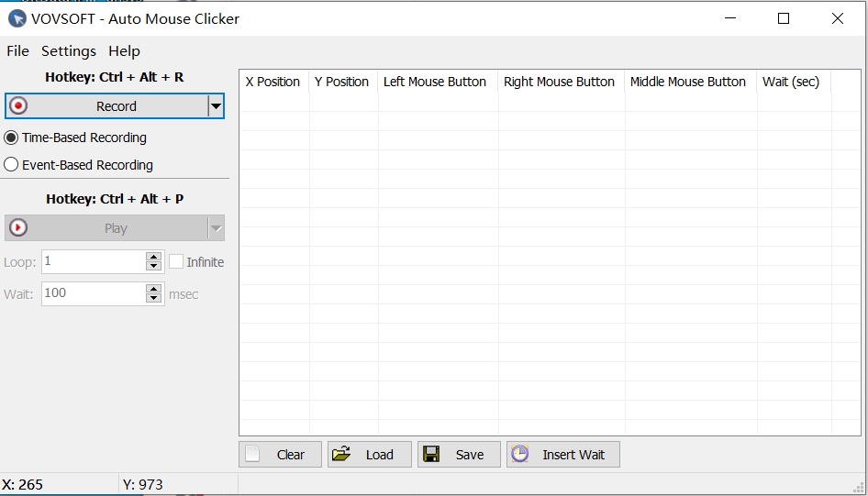The image size is (868, 496).
Task: Enable the Infinite loop checkbox
Action: coord(176,261)
